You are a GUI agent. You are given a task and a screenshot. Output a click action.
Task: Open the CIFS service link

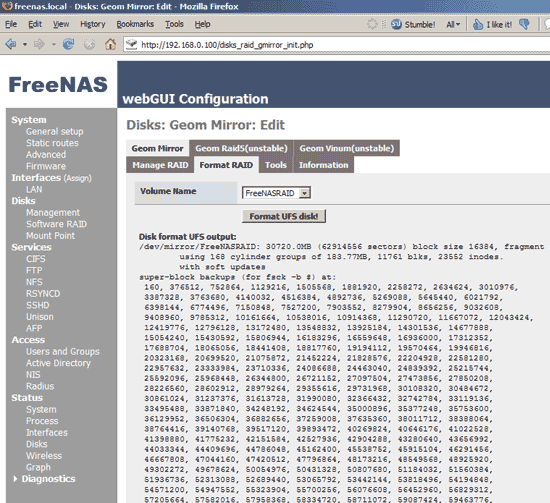[x=36, y=259]
